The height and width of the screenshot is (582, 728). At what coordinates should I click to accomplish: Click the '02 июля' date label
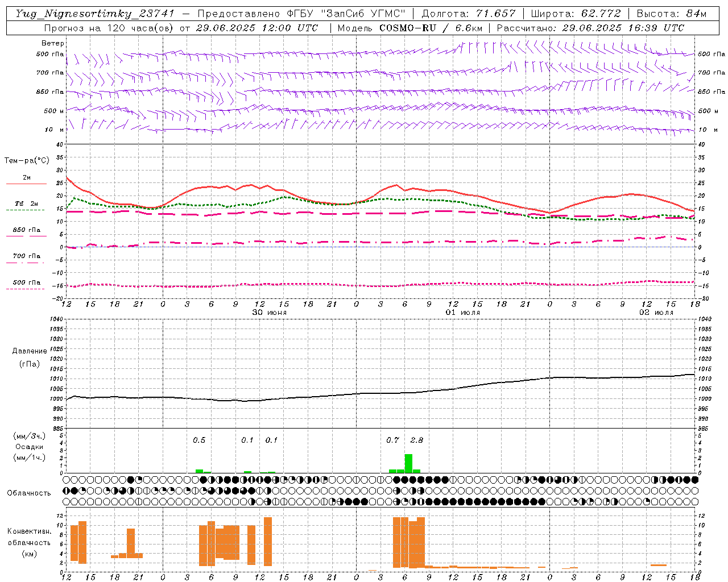point(656,313)
